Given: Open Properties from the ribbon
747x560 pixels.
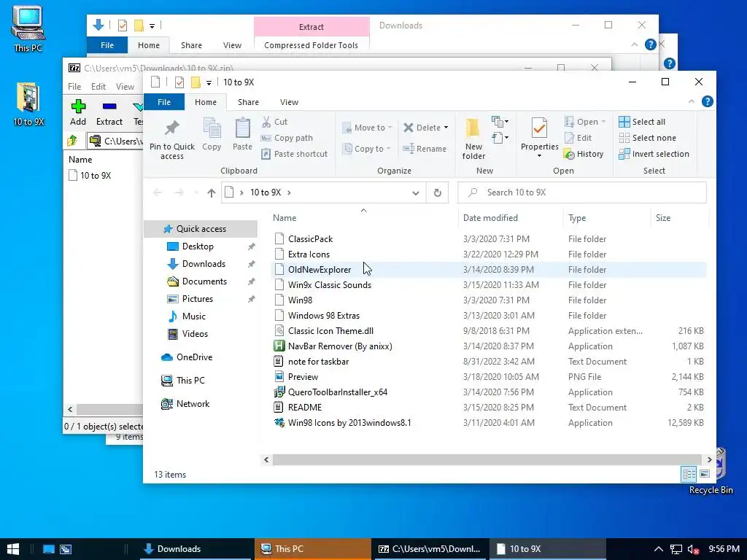Looking at the screenshot, I should (x=539, y=138).
